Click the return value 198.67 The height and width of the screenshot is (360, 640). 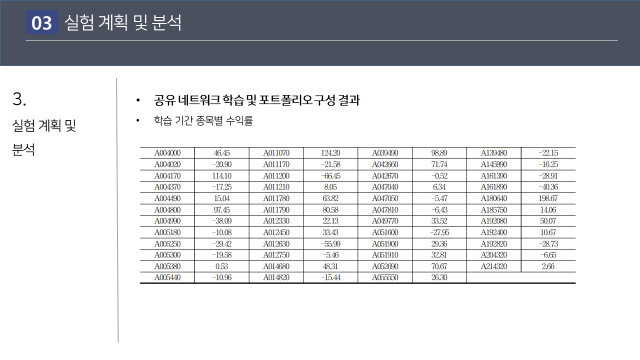(x=548, y=198)
